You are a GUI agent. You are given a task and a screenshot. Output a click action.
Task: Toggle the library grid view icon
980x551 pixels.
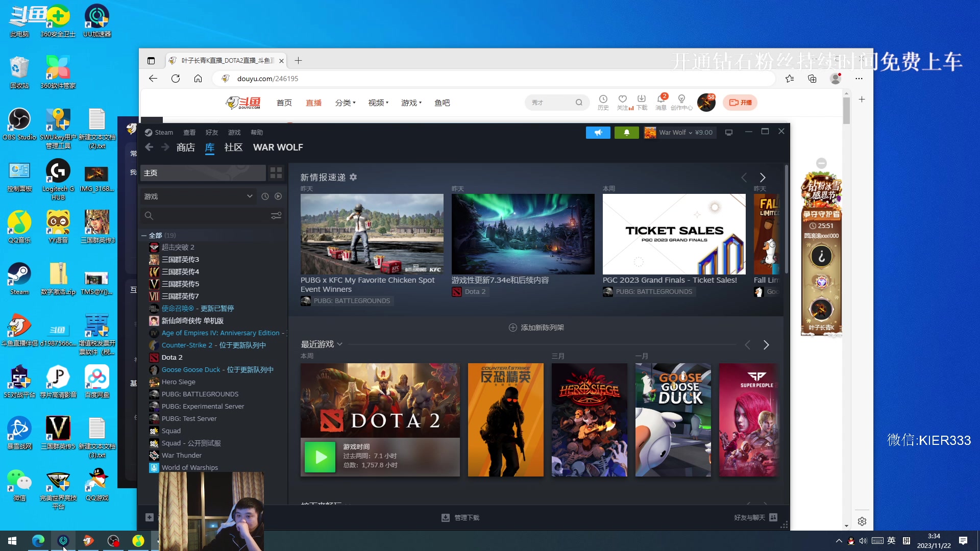(276, 173)
